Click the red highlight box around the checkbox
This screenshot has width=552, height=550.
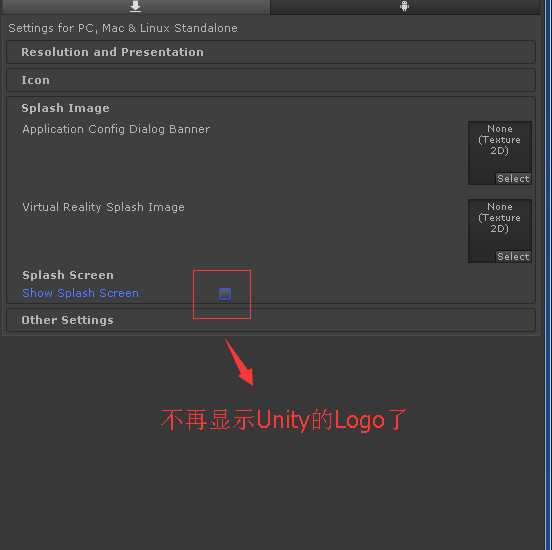[x=222, y=294]
